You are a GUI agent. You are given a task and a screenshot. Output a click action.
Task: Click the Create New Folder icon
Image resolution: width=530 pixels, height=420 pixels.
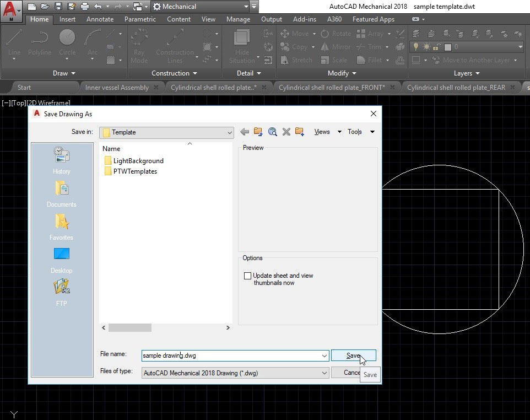click(x=299, y=132)
